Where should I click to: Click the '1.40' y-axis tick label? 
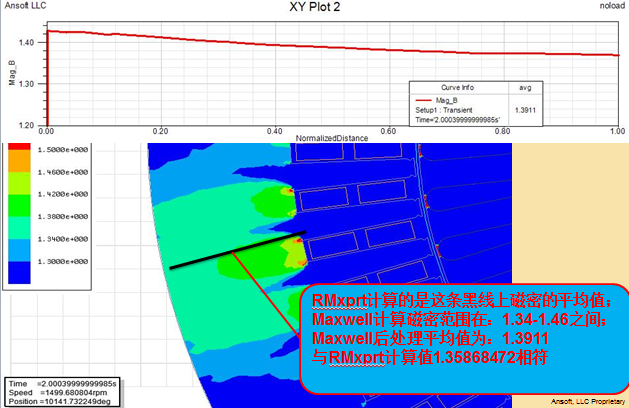26,42
